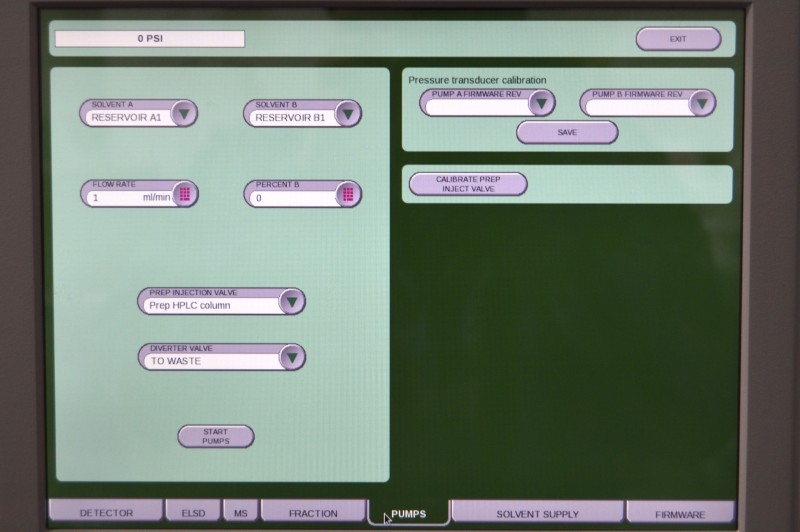Open the ELSD tab
This screenshot has height=532, width=800.
[x=193, y=513]
